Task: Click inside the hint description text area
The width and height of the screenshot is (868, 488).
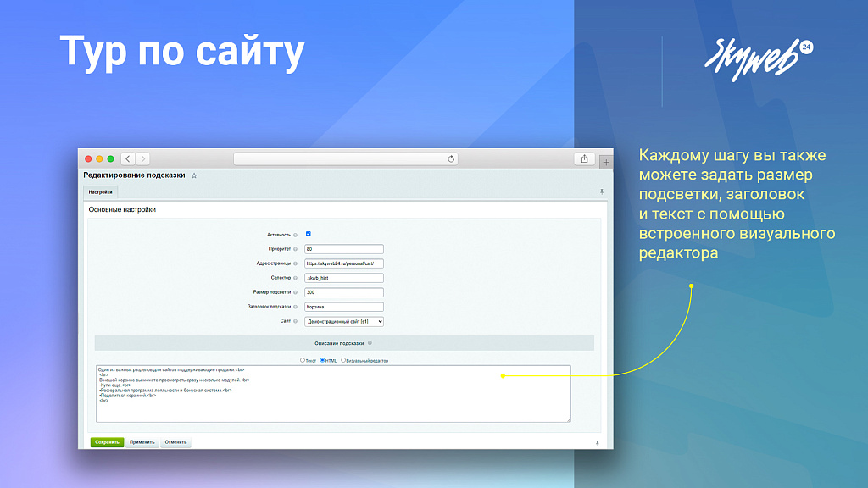Action: pos(331,394)
